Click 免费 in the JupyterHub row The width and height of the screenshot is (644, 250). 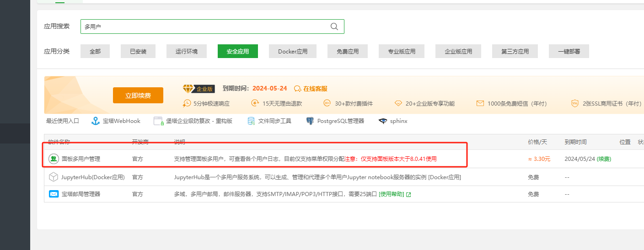pyautogui.click(x=533, y=177)
